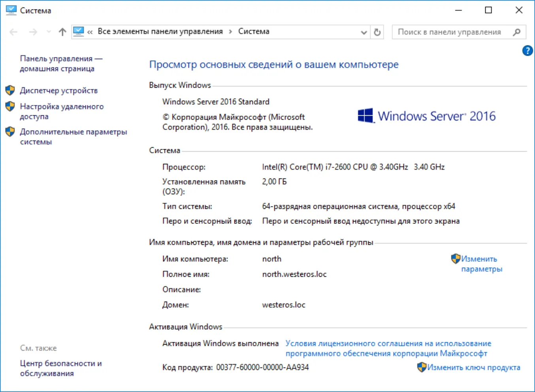Viewport: 535px width, 392px height.
Task: Minimize the Система window
Action: pos(458,10)
